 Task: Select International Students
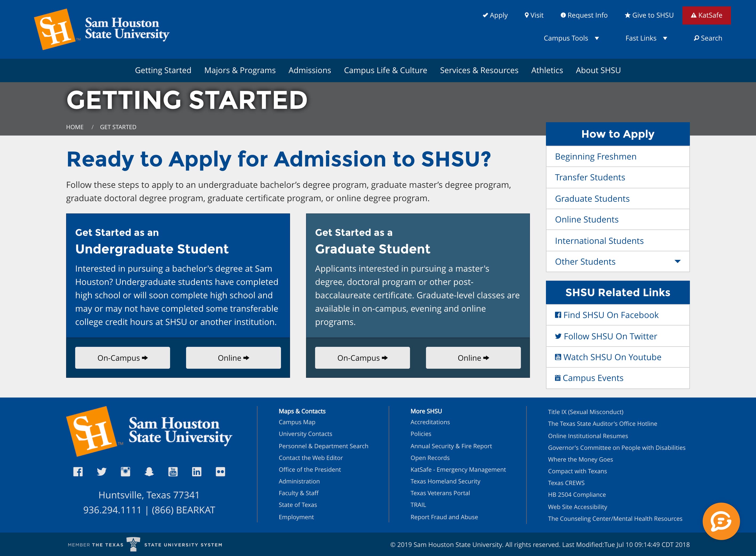(617, 241)
